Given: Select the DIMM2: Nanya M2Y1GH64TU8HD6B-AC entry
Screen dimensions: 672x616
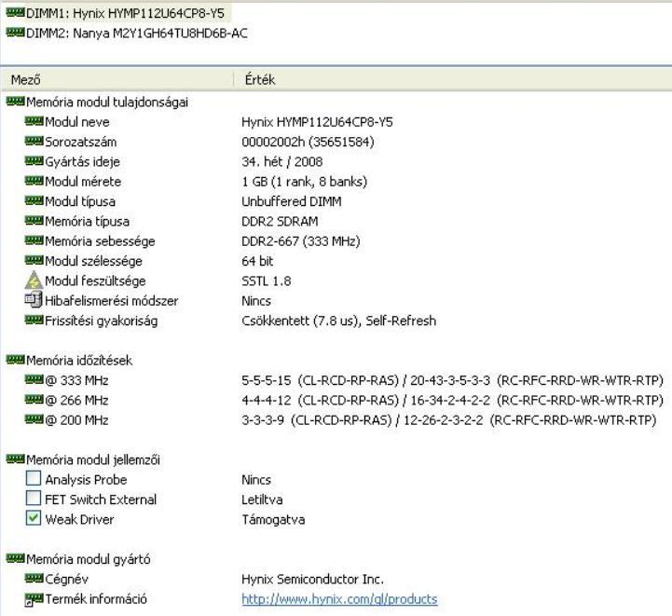Looking at the screenshot, I should 137,34.
